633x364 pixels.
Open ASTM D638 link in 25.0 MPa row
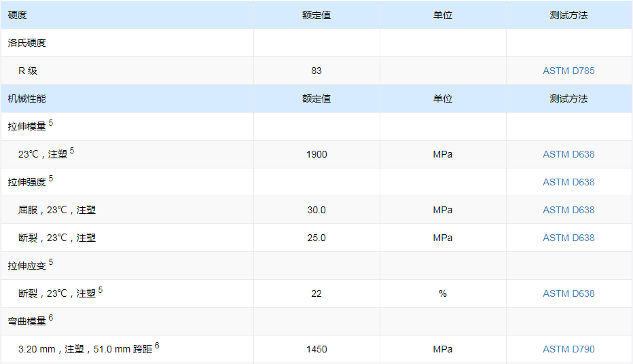coord(568,238)
